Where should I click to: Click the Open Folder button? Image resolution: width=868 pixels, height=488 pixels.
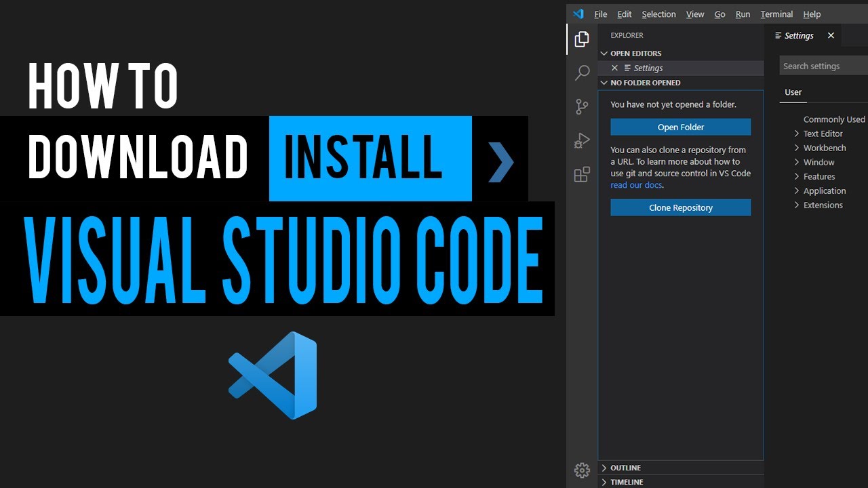coord(681,127)
